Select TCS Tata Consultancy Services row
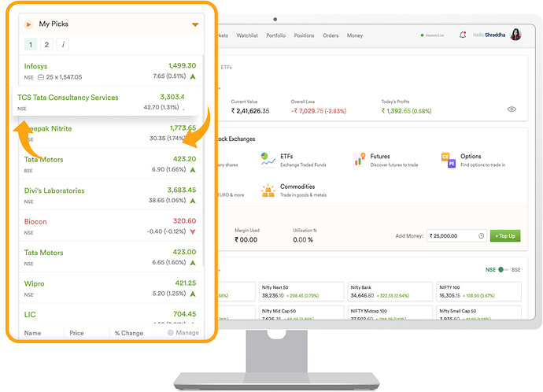Screen dimensions: 543x392 click(105, 102)
